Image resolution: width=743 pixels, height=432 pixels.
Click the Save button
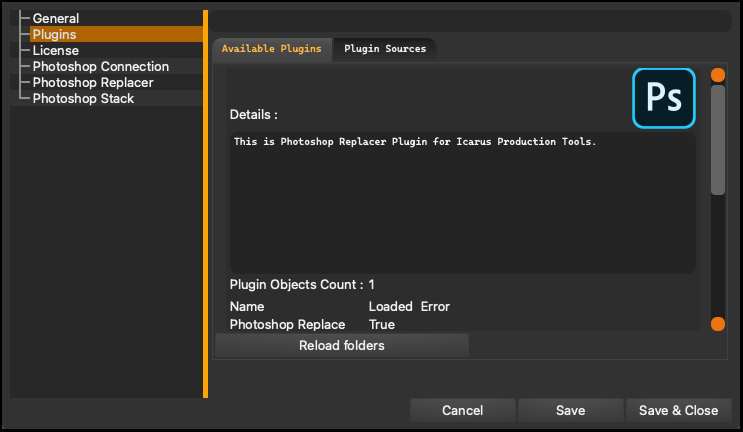[x=571, y=410]
